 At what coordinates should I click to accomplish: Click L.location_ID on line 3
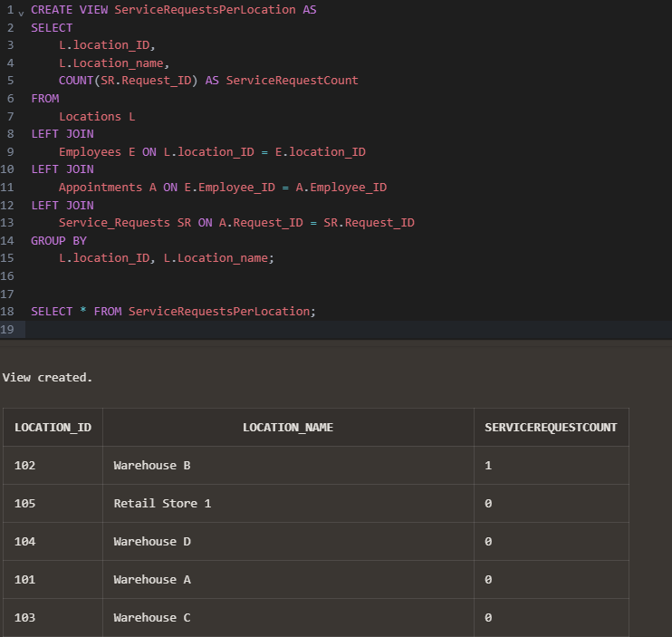(104, 45)
